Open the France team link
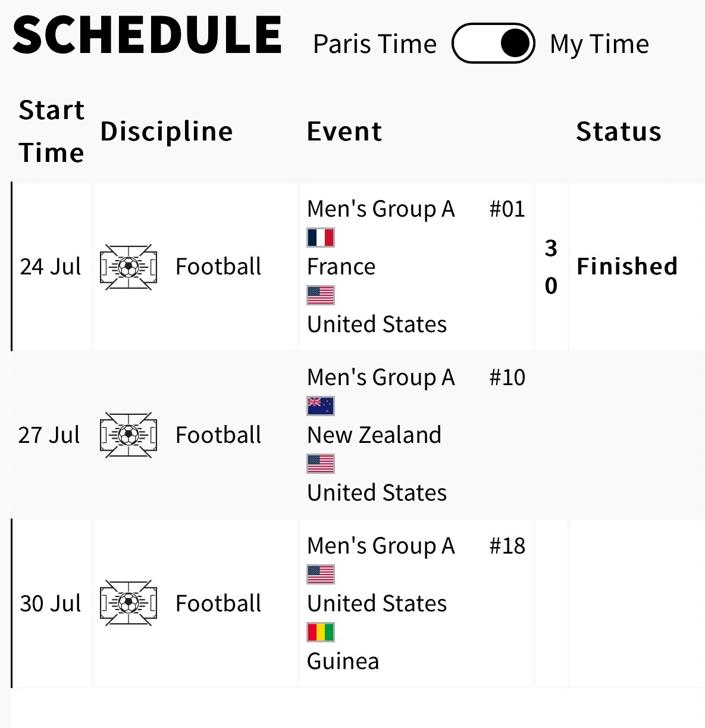705x728 pixels. coord(341,267)
